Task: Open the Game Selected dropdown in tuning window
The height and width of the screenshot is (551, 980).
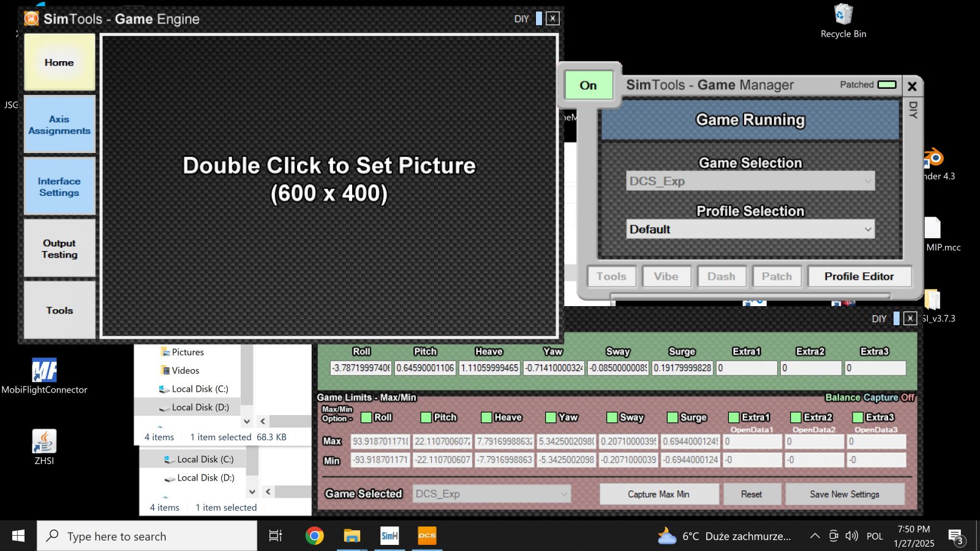Action: point(491,493)
